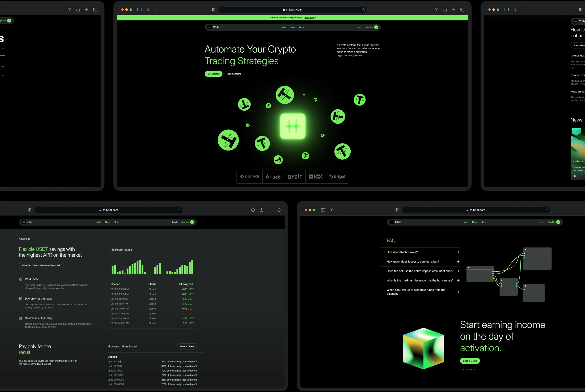Click the back arrow in the FAQ browser window
This screenshot has width=585, height=392.
click(x=332, y=210)
